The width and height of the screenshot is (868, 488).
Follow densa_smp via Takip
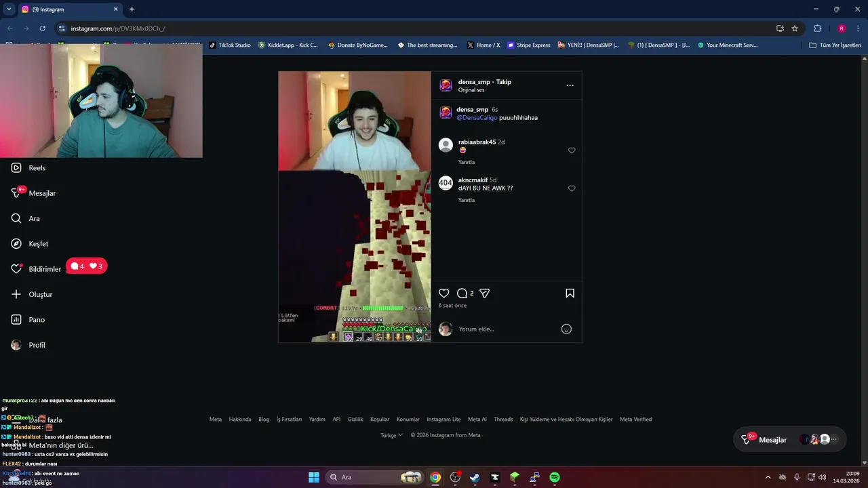pos(503,82)
